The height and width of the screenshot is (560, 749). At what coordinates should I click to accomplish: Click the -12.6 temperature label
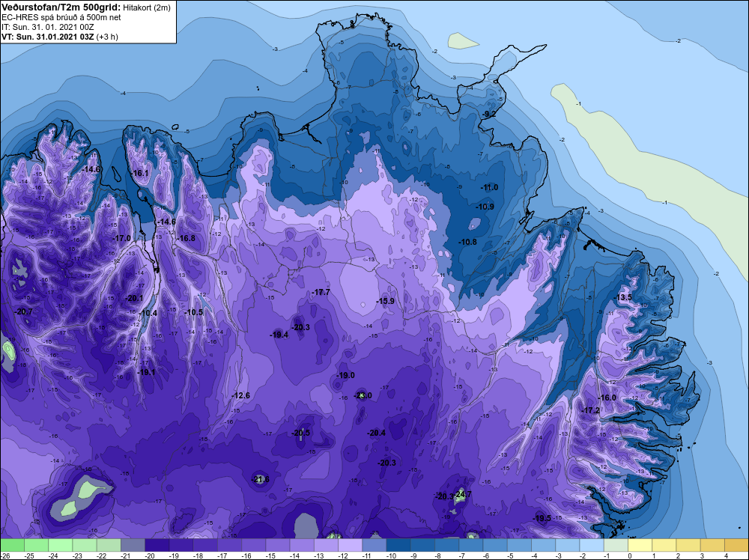(241, 395)
